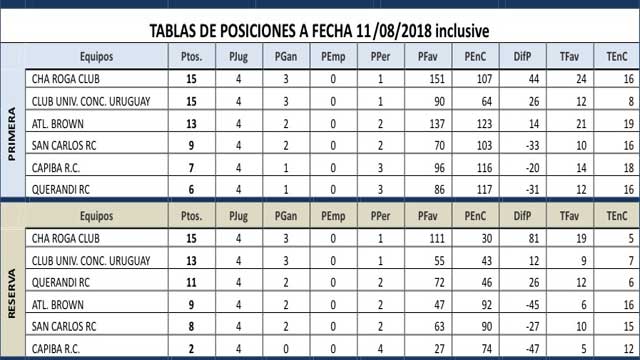Click PFav value 151 for Cha Roga
This screenshot has height=360, width=640.
tap(437, 79)
